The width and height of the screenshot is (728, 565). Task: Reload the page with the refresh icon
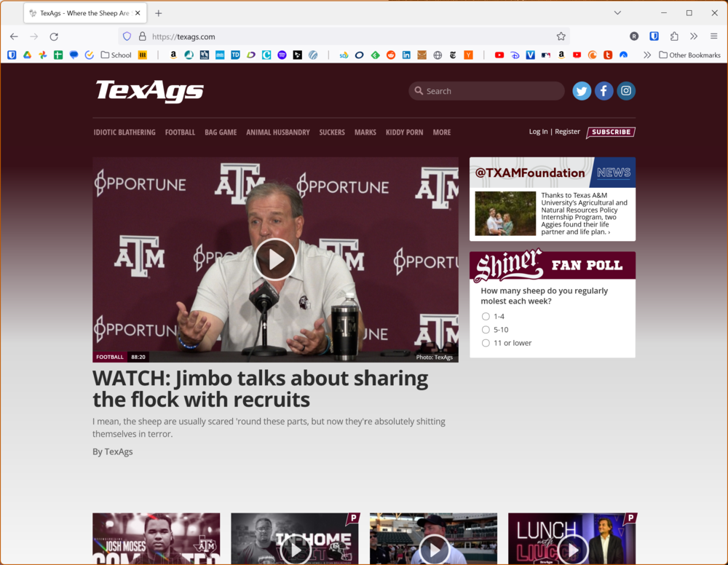pos(54,36)
